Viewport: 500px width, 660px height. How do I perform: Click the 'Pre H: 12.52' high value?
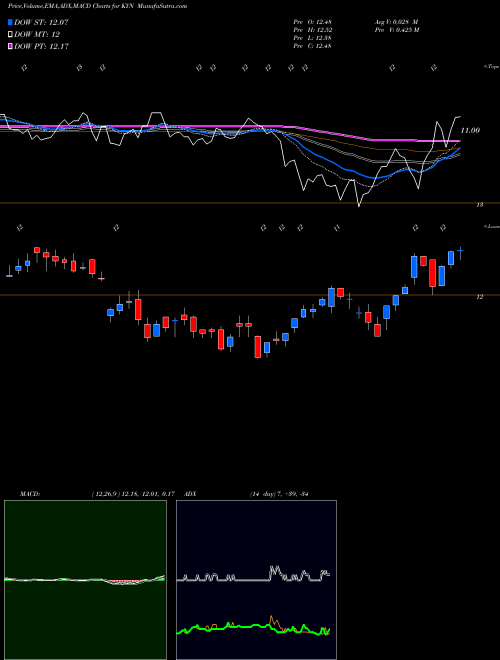pyautogui.click(x=312, y=30)
